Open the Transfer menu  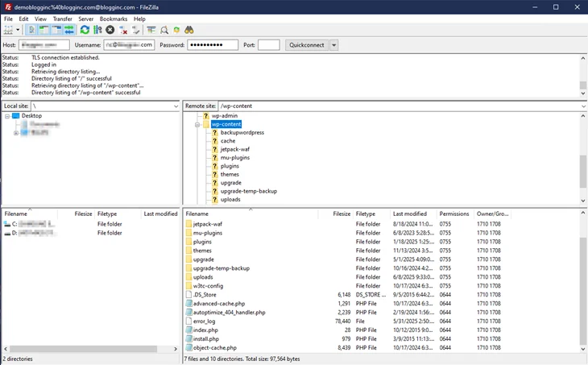click(x=62, y=19)
